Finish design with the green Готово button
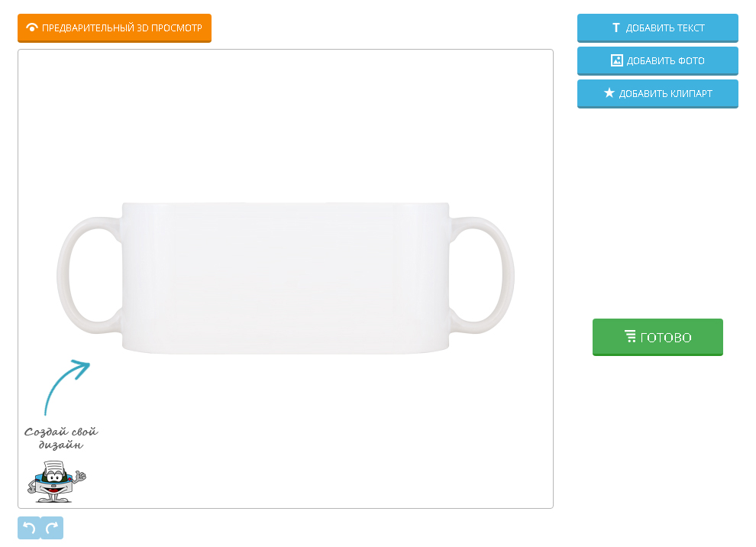This screenshot has height=547, width=756. click(657, 337)
